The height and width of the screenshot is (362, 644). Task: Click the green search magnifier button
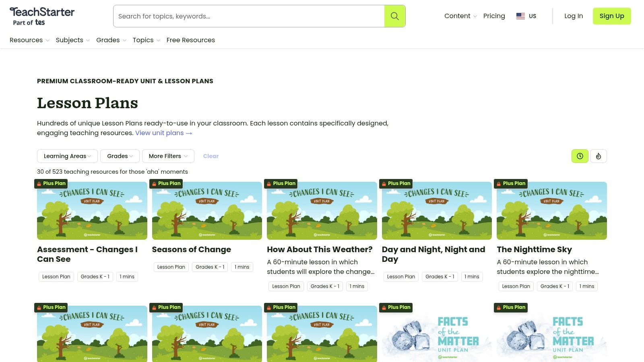coord(395,16)
